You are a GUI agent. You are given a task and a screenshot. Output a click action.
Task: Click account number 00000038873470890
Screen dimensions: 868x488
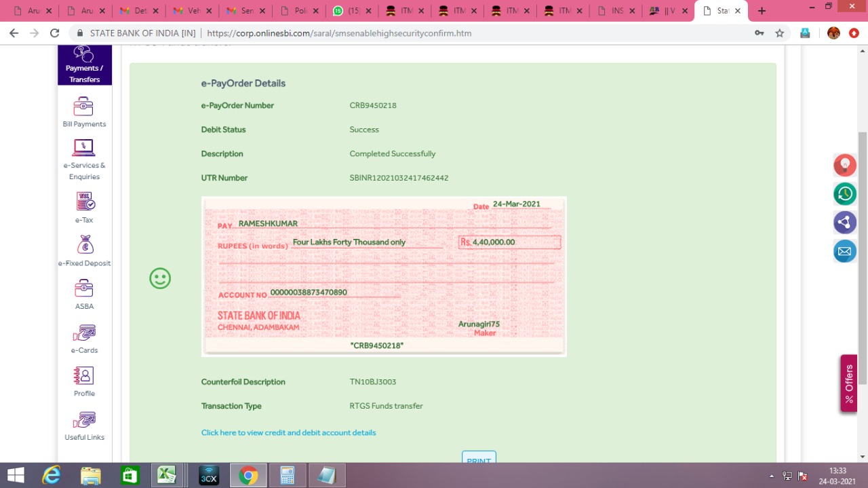click(x=309, y=293)
